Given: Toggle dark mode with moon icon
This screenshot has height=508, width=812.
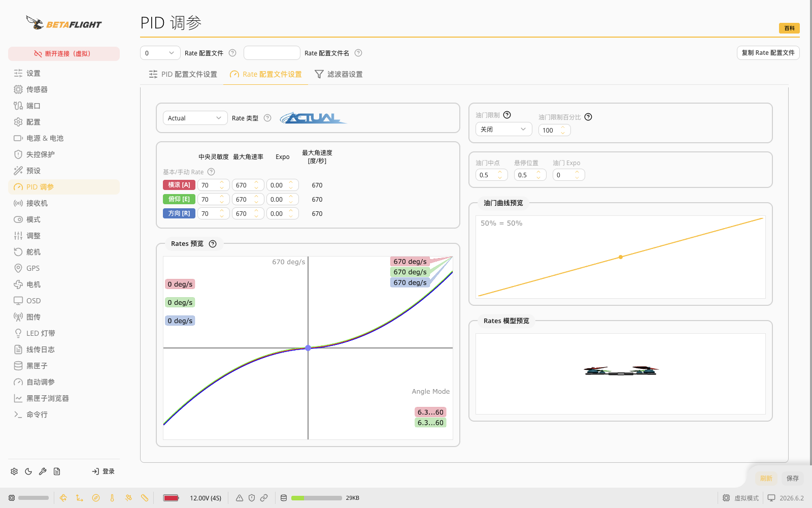Looking at the screenshot, I should tap(28, 471).
